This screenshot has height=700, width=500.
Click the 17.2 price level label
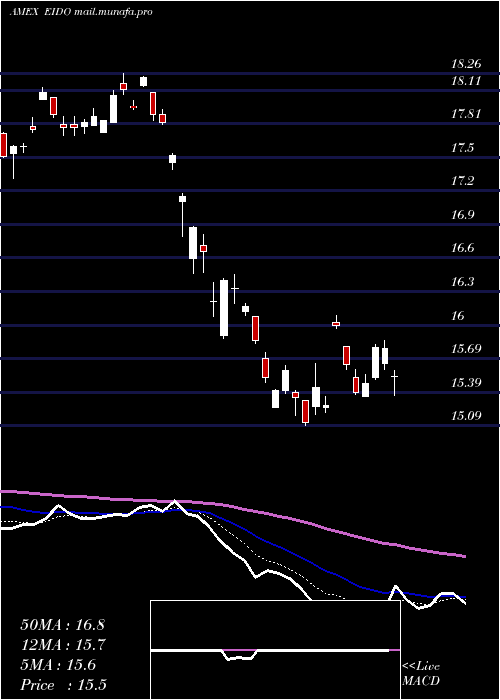tap(463, 181)
